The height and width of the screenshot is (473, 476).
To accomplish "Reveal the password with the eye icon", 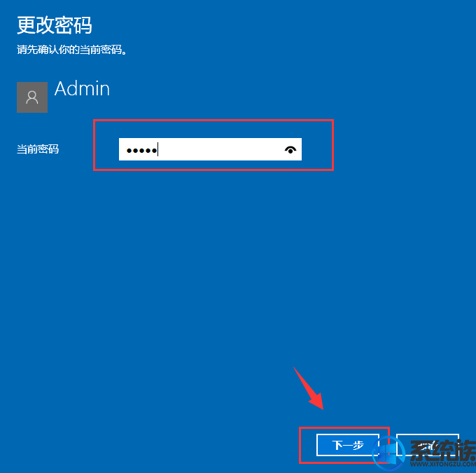I will coord(290,149).
